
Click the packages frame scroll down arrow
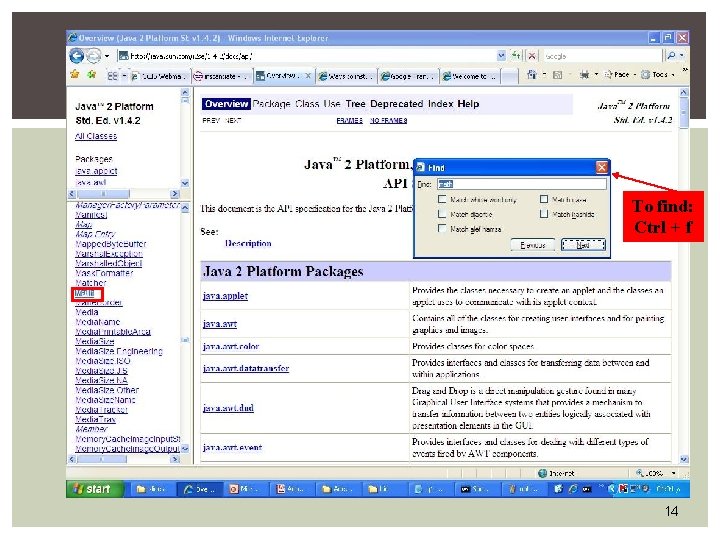coord(185,183)
